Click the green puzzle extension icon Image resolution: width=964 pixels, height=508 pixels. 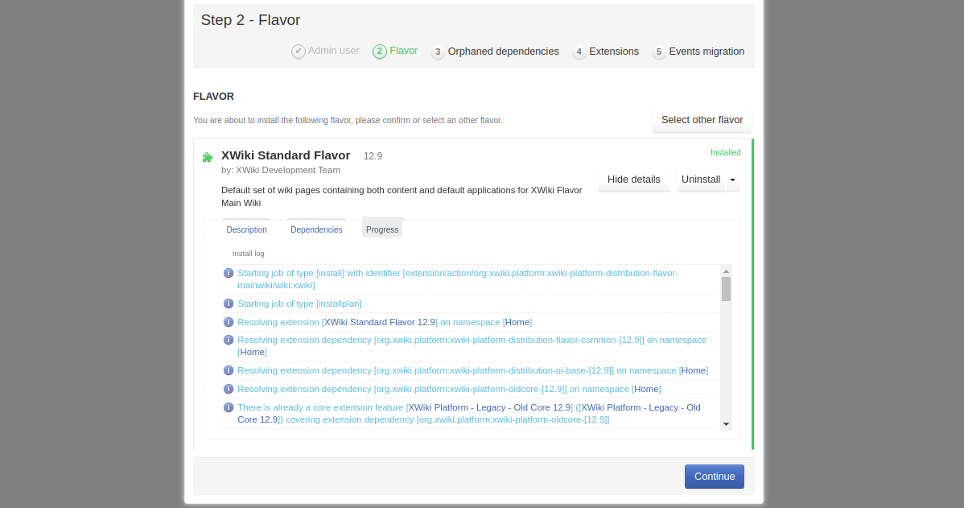[208, 157]
